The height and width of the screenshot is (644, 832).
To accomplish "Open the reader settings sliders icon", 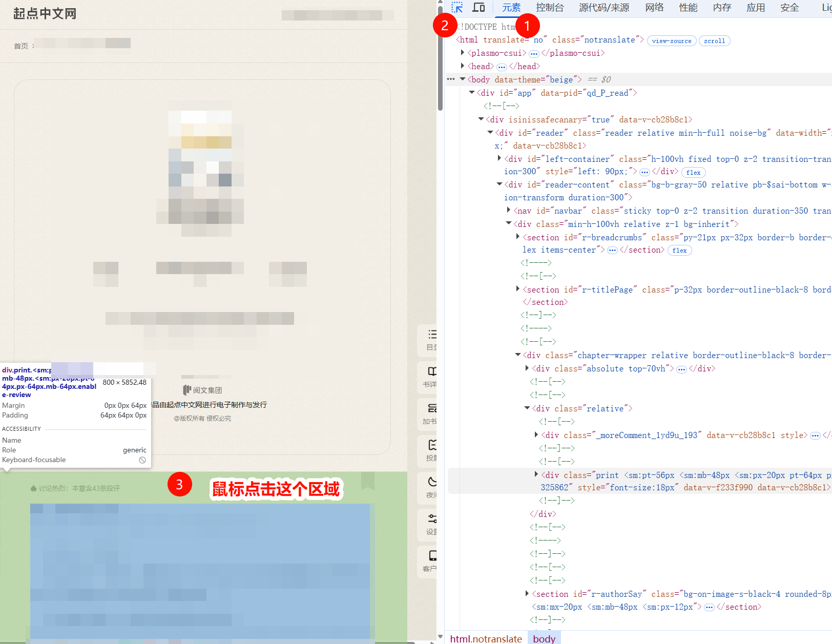I will click(x=432, y=519).
